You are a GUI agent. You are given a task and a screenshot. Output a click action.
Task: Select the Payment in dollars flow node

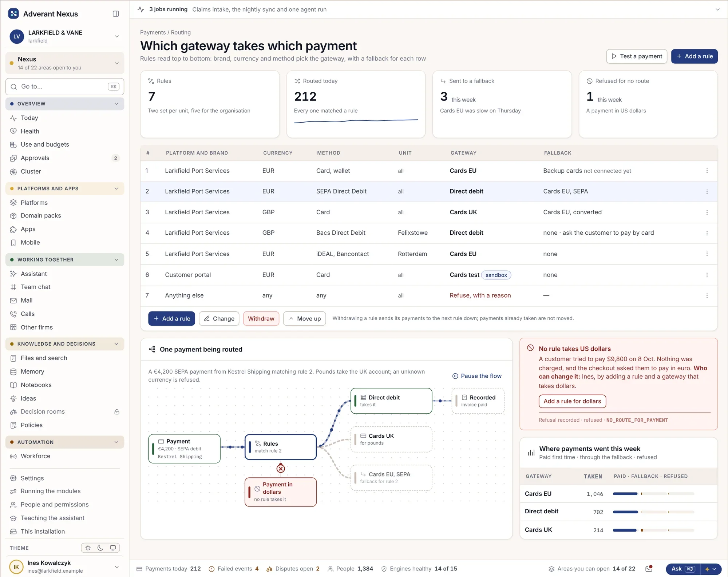(281, 492)
